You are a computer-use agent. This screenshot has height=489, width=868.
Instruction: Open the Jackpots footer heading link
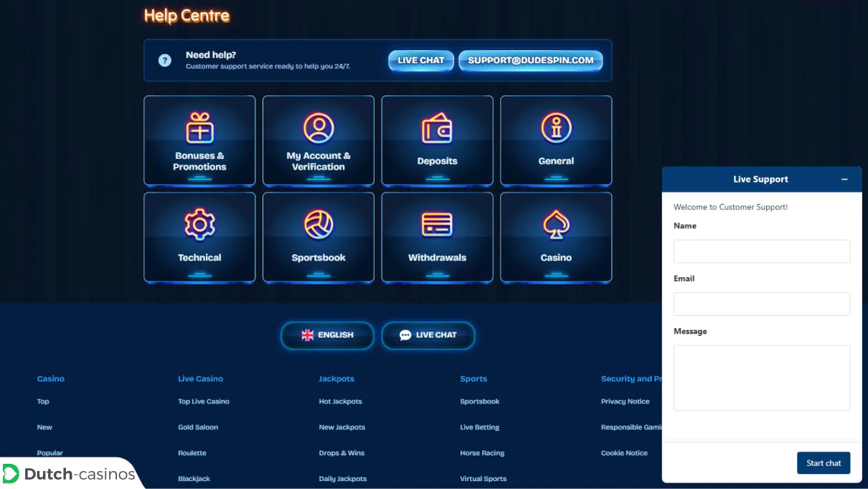(336, 378)
